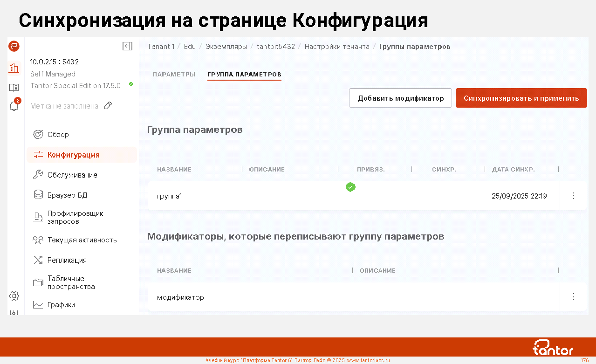Navigate to Репликация page
The width and height of the screenshot is (596, 364).
[67, 261]
